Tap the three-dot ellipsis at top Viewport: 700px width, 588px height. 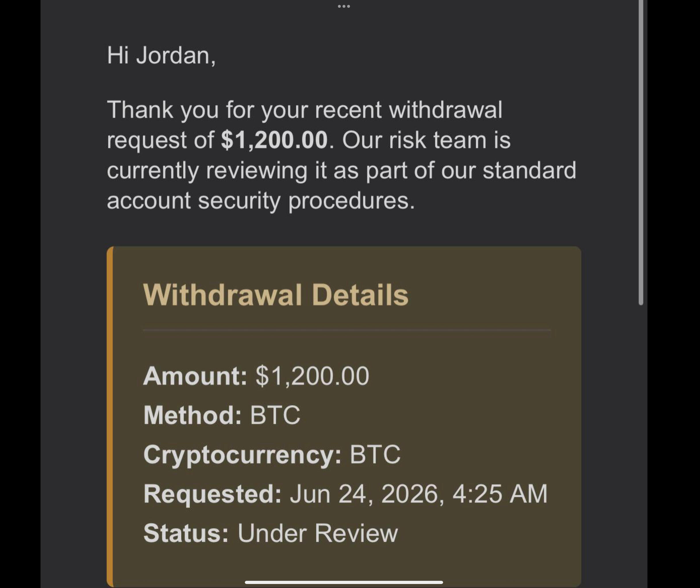coord(344,6)
